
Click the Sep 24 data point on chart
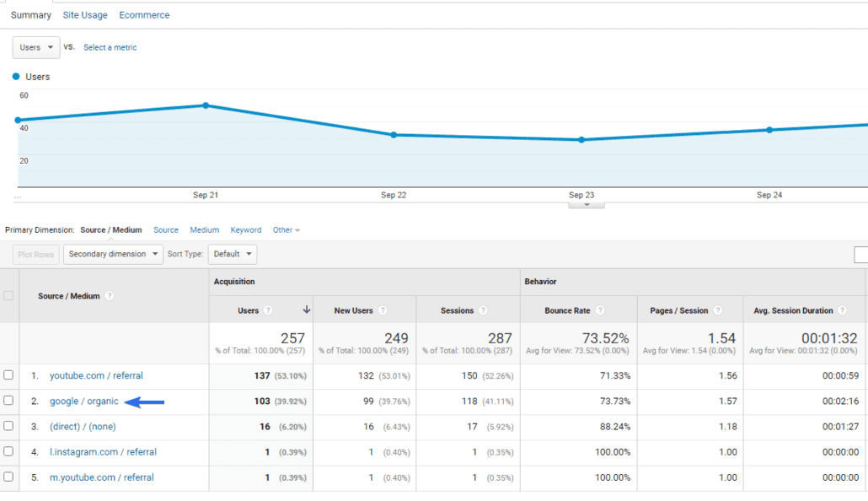click(769, 130)
